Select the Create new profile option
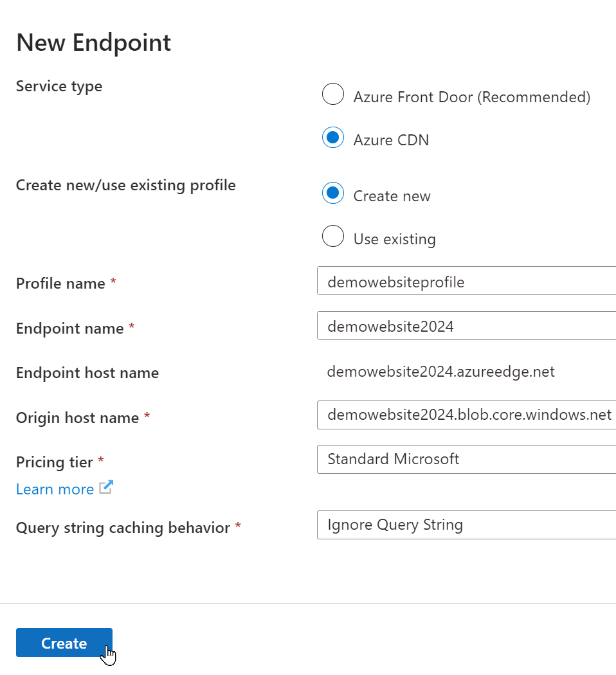The image size is (616, 675). 333,194
